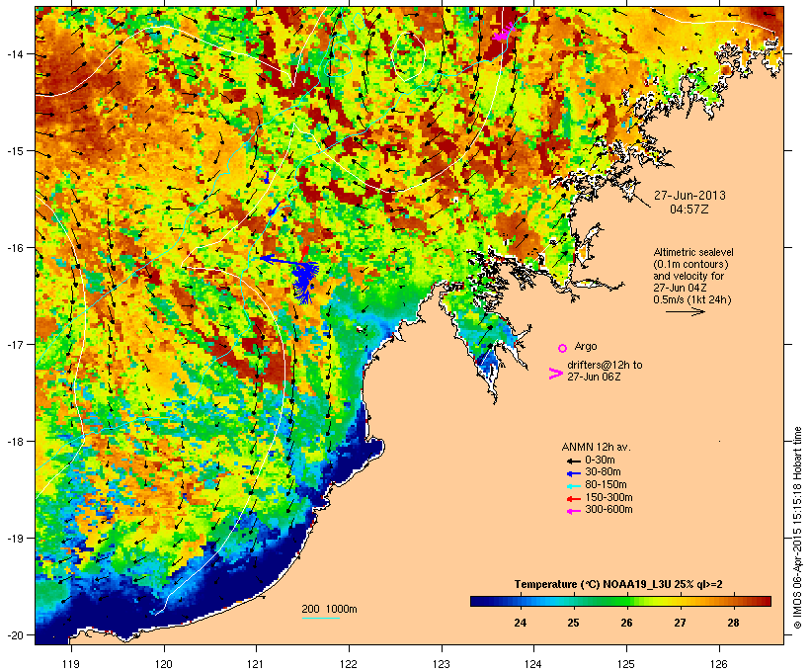This screenshot has width=810, height=672.
Task: Click the 30-80m depth label
Action: pyautogui.click(x=603, y=472)
